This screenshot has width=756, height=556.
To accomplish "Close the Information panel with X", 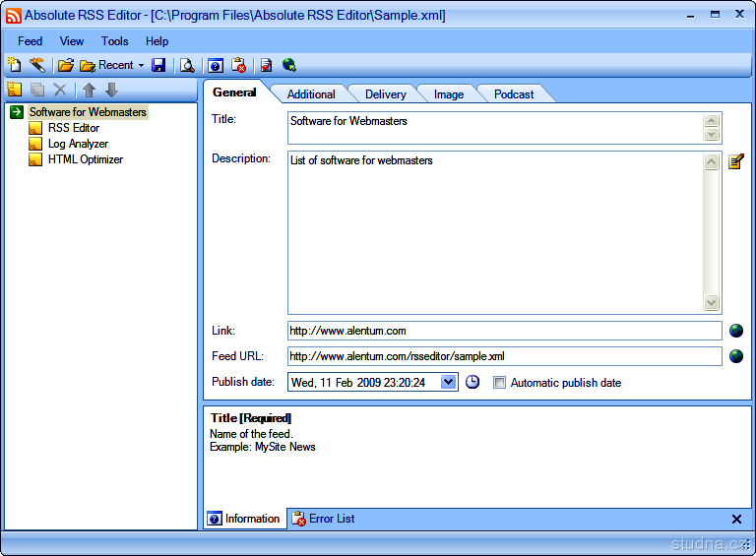I will click(736, 519).
